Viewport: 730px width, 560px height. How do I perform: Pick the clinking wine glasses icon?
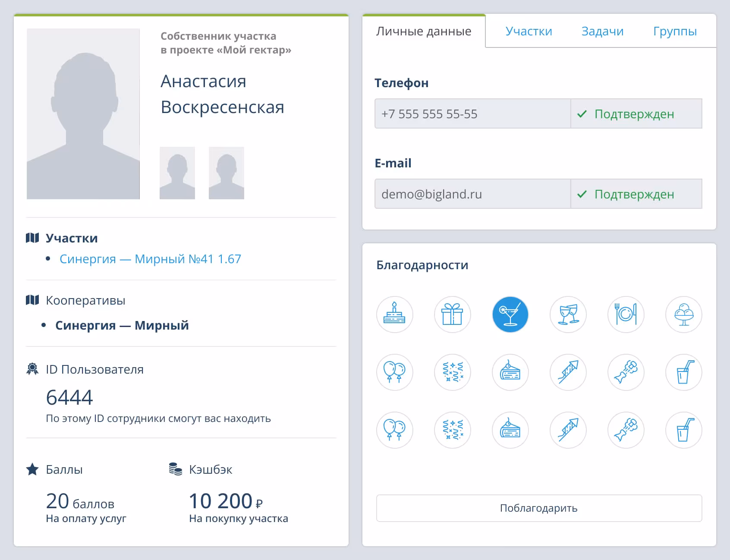(568, 315)
